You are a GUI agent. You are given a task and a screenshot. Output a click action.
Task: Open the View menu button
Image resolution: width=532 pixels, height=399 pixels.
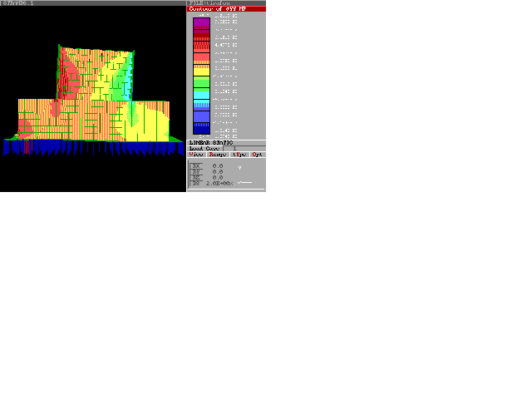(196, 155)
